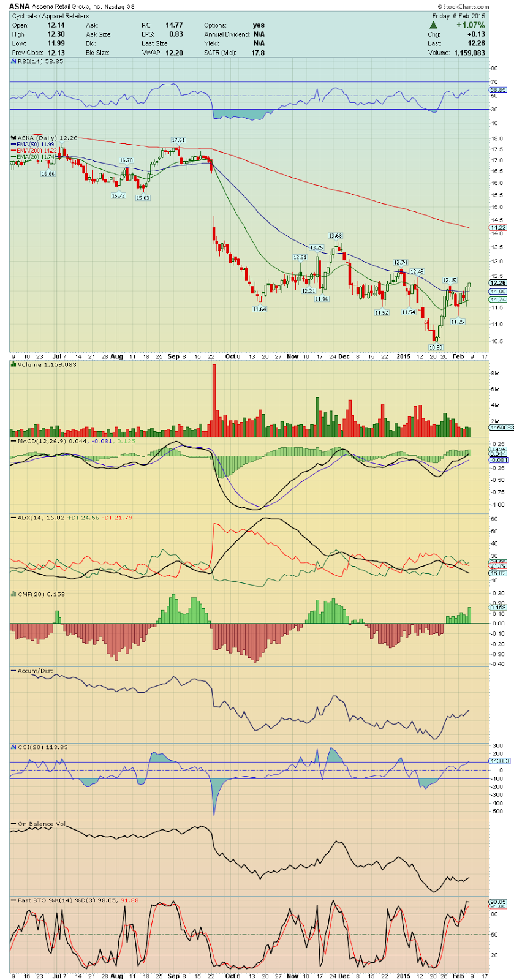Viewport: 514px width, 980px height.
Task: Click the CCI(20) 113.83 panel label
Action: pos(39,747)
